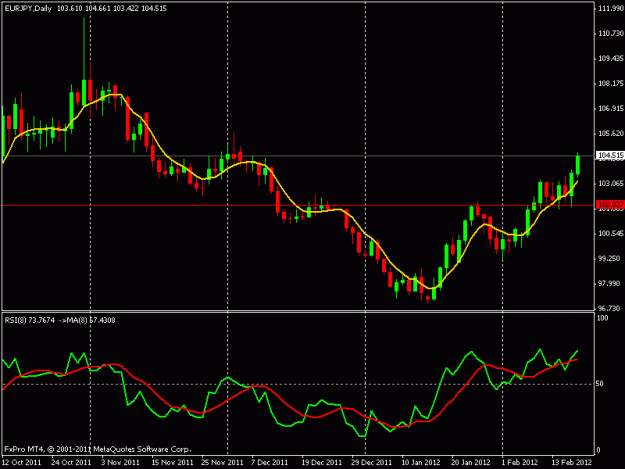Click the red 102.027 level price tag
Viewport: 625px width, 469px height.
click(x=610, y=205)
